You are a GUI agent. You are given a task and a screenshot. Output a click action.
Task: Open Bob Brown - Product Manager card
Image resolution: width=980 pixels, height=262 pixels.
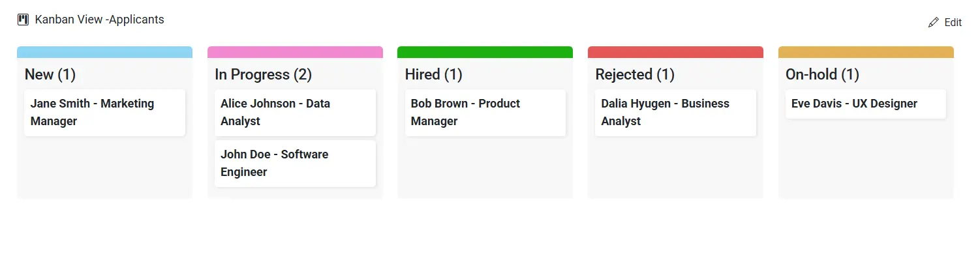[485, 113]
